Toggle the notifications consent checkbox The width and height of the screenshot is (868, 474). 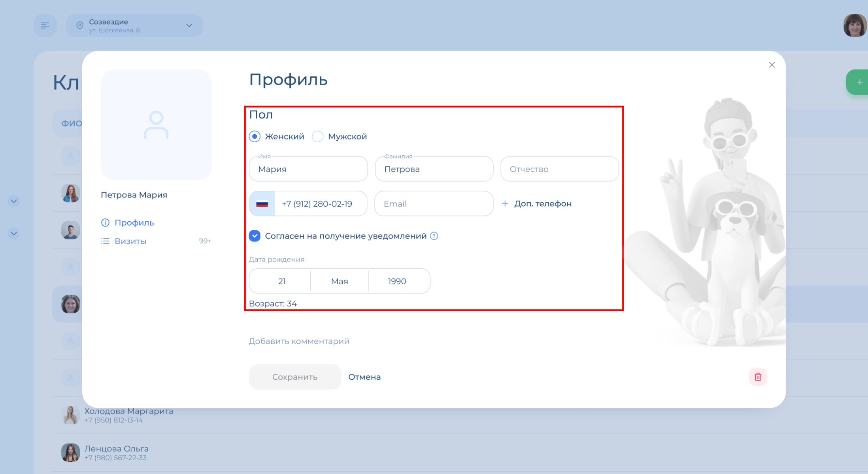pyautogui.click(x=255, y=236)
